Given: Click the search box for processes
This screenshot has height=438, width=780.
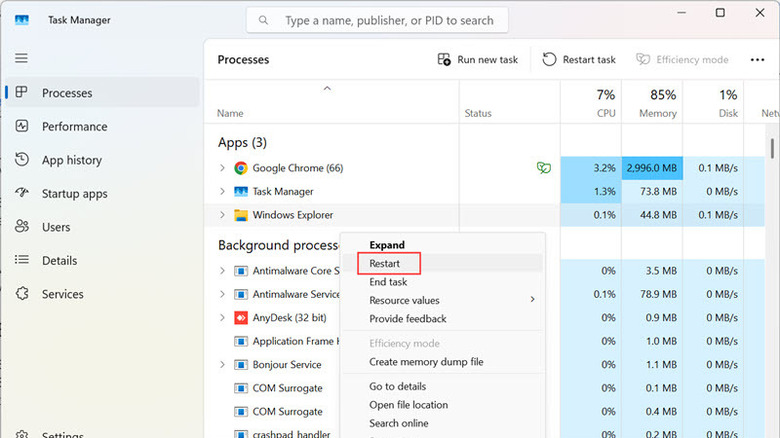Looking at the screenshot, I should [377, 20].
